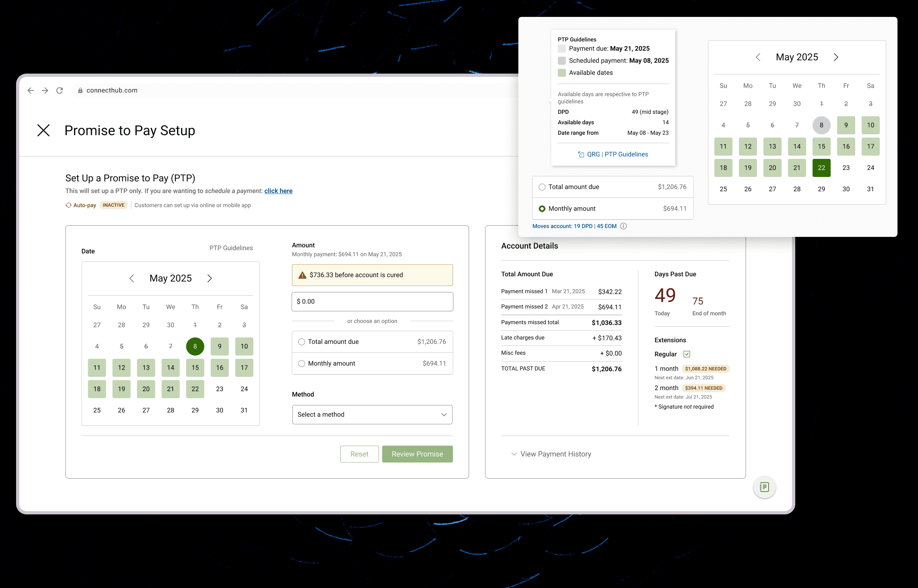Viewport: 918px width, 588px height.
Task: Open the floating notes icon button
Action: [x=764, y=487]
